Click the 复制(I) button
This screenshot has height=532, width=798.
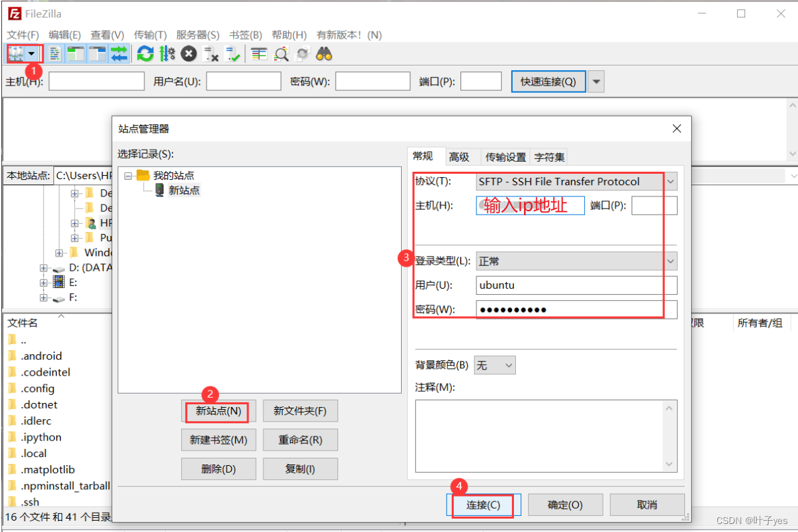point(300,469)
